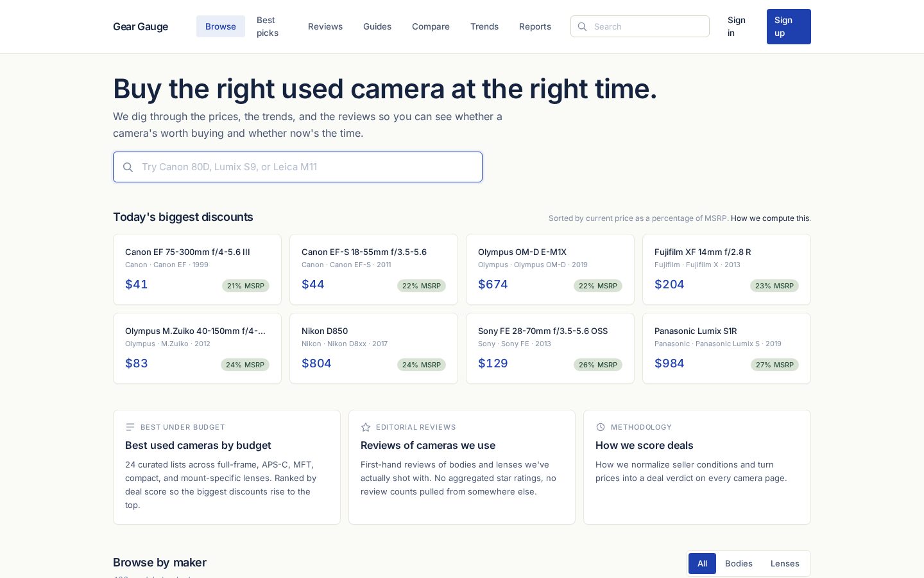Click the magnifier icon in the header search
924x578 pixels.
point(582,26)
